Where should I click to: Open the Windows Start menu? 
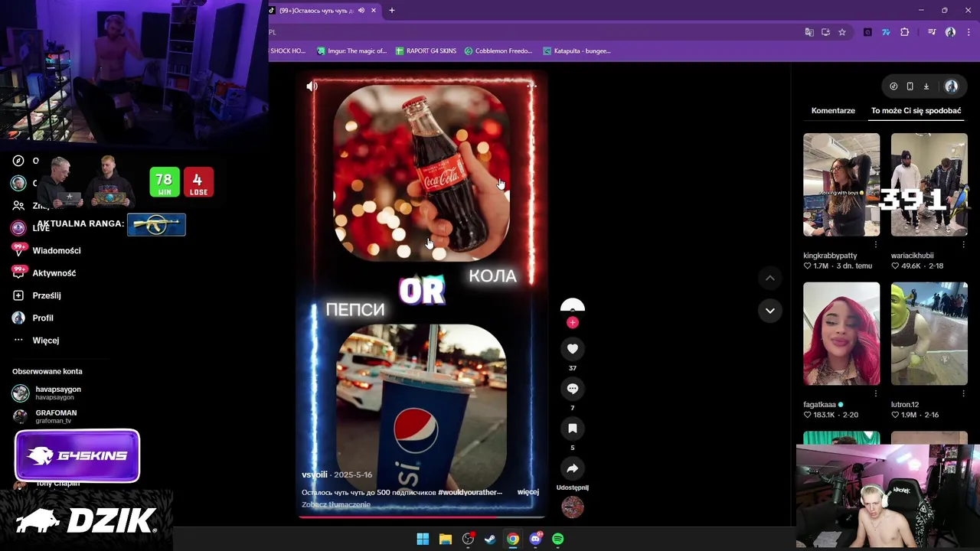(x=423, y=540)
